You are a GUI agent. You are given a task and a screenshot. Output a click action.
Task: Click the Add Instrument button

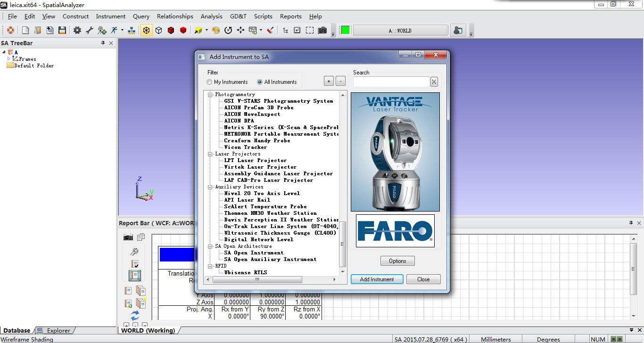[377, 279]
